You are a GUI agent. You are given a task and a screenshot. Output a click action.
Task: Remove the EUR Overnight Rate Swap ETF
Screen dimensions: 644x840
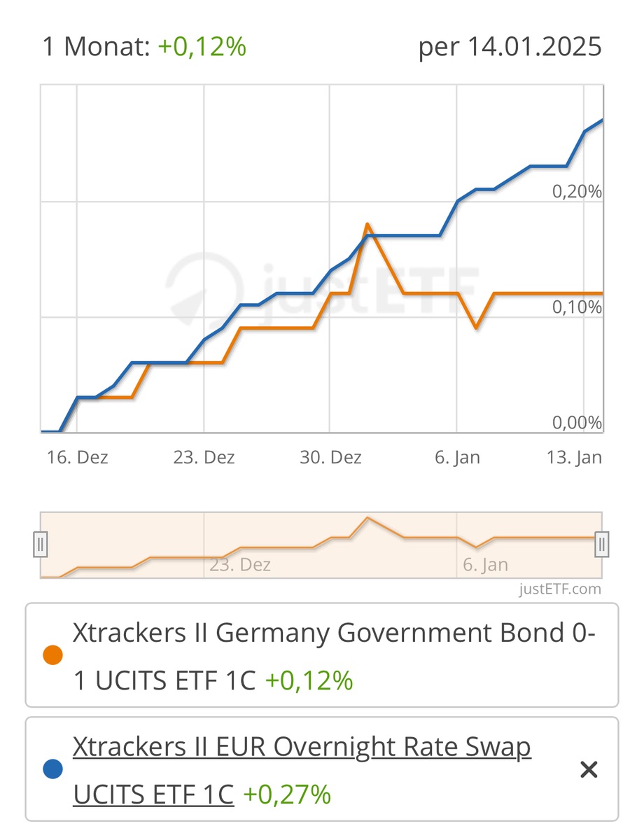pyautogui.click(x=589, y=770)
